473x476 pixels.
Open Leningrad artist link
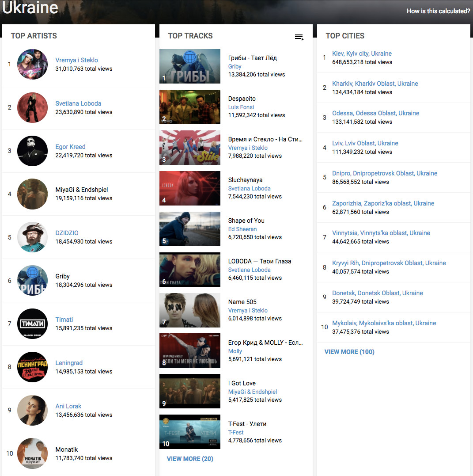tap(69, 363)
